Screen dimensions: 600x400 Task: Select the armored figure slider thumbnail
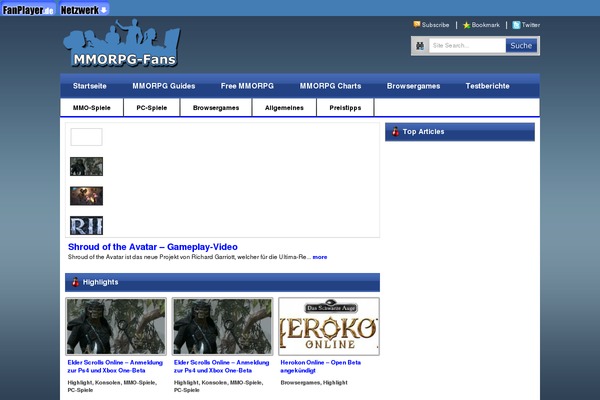click(86, 167)
